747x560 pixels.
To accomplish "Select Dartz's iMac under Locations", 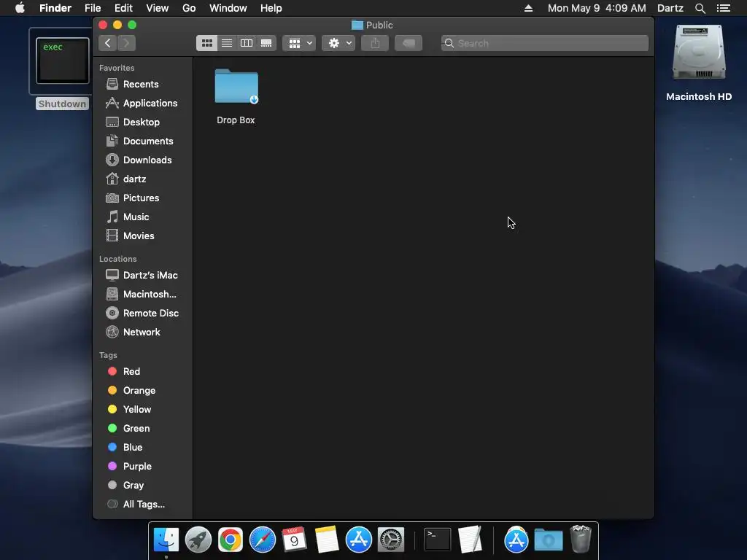I will click(x=142, y=275).
